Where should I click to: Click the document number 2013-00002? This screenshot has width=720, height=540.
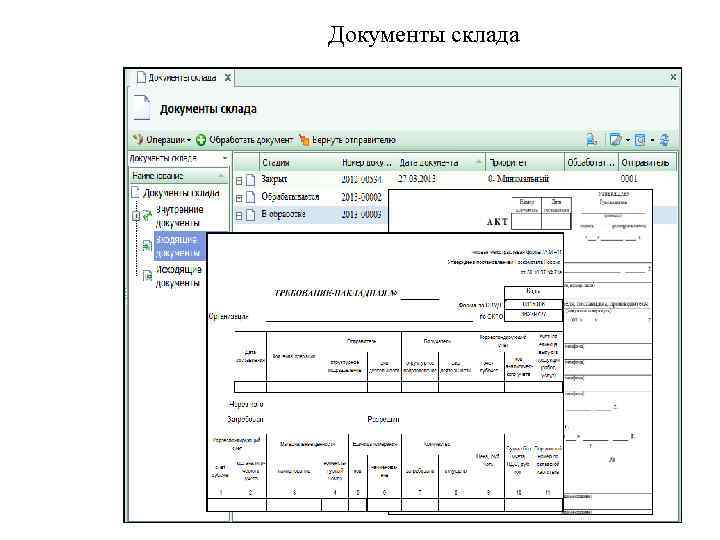(361, 197)
